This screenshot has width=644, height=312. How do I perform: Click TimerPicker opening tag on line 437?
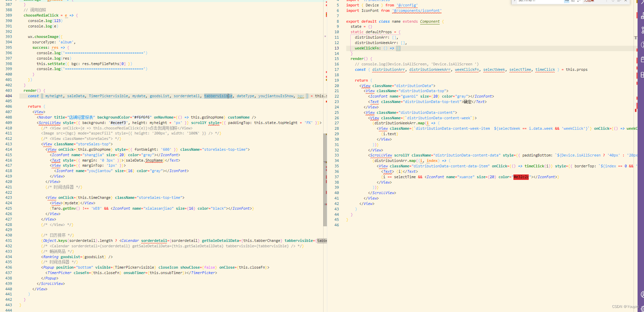pyautogui.click(x=60, y=273)
